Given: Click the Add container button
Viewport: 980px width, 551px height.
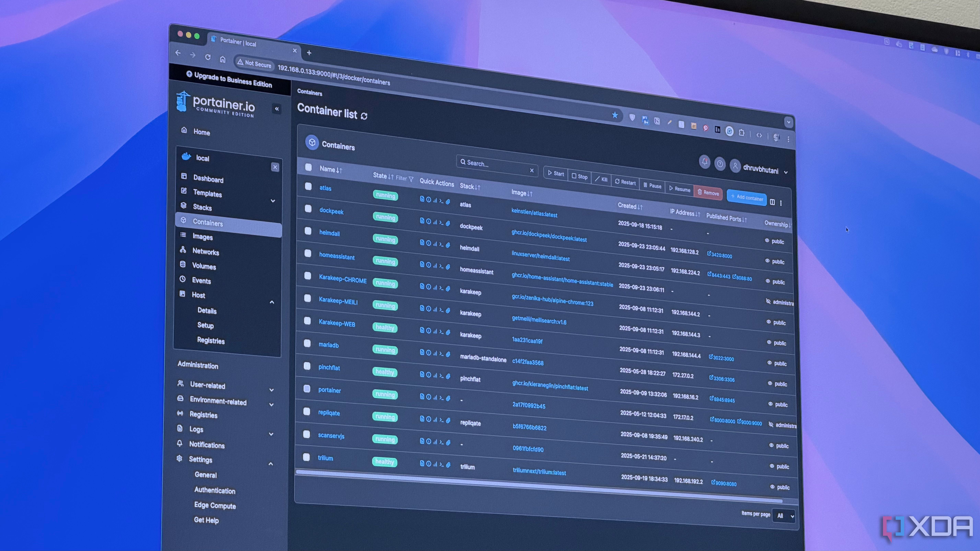Looking at the screenshot, I should coord(746,197).
